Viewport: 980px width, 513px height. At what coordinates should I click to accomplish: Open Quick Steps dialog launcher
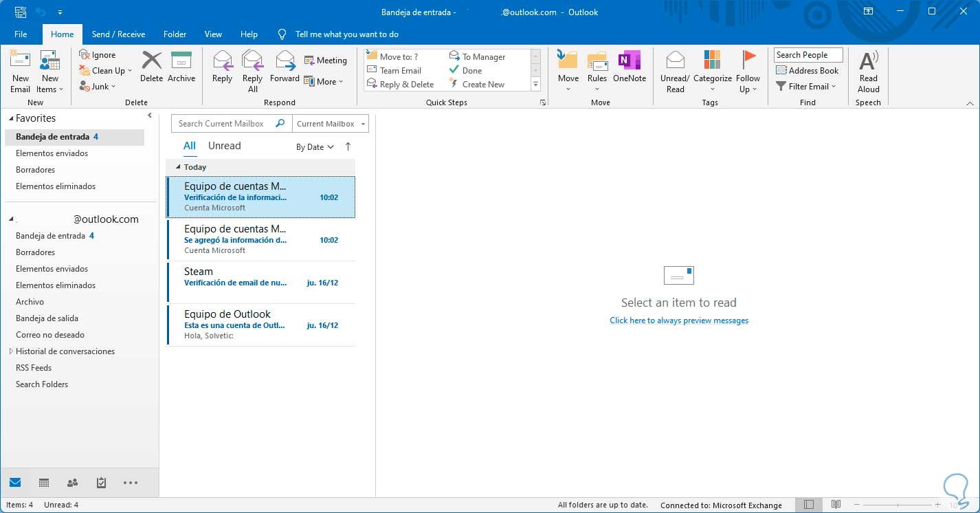pos(543,102)
